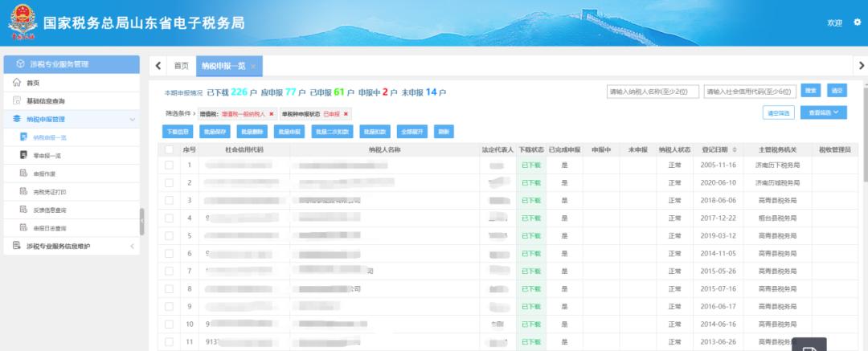Click the 零申报一览 document icon
The height and width of the screenshot is (351, 868).
click(x=24, y=155)
